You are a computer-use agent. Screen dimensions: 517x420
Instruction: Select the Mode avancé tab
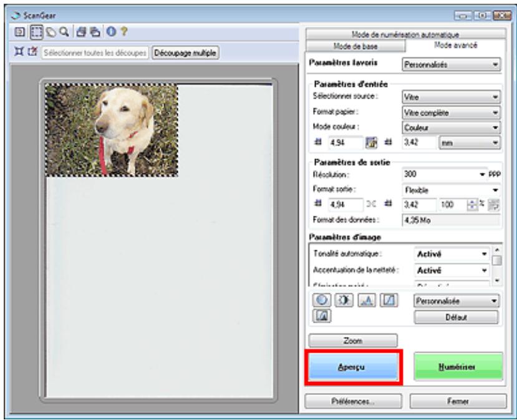(456, 45)
